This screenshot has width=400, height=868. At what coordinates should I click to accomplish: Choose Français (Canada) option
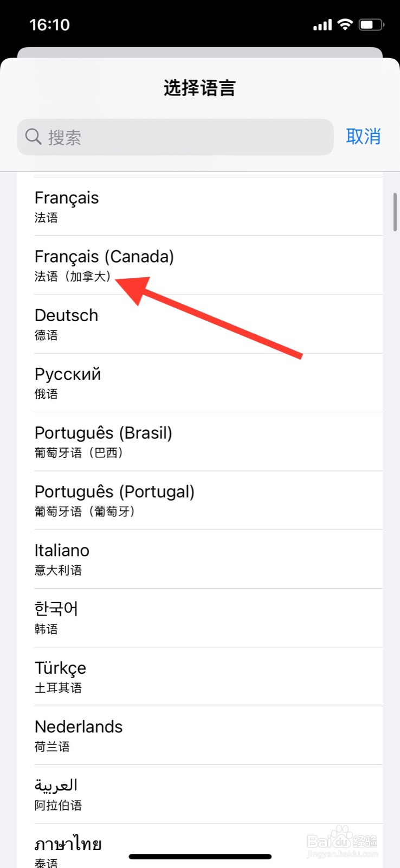tap(199, 265)
